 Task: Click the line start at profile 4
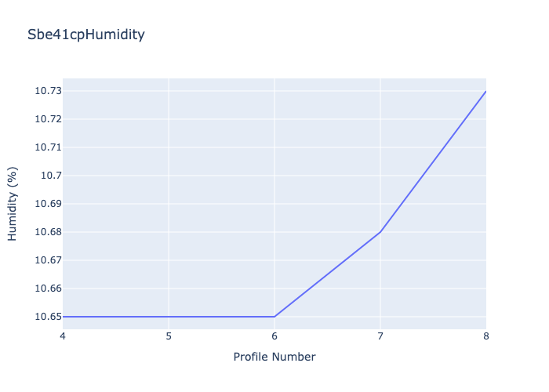(x=64, y=317)
